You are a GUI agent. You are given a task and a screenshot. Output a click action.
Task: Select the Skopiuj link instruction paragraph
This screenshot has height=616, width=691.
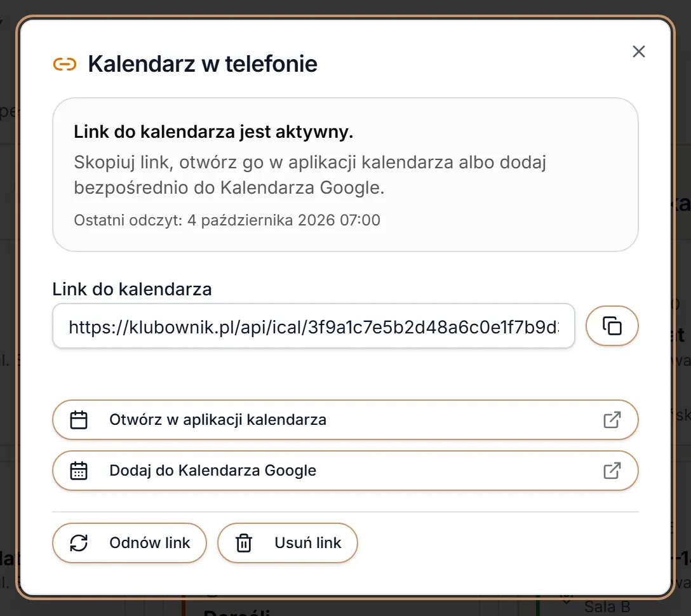click(310, 175)
